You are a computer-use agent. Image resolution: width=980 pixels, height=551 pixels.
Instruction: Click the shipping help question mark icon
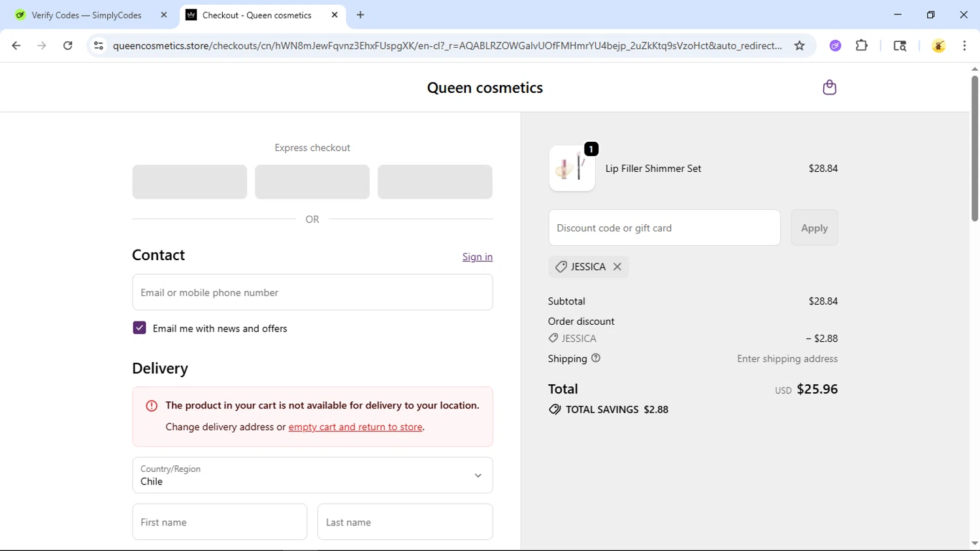point(596,358)
